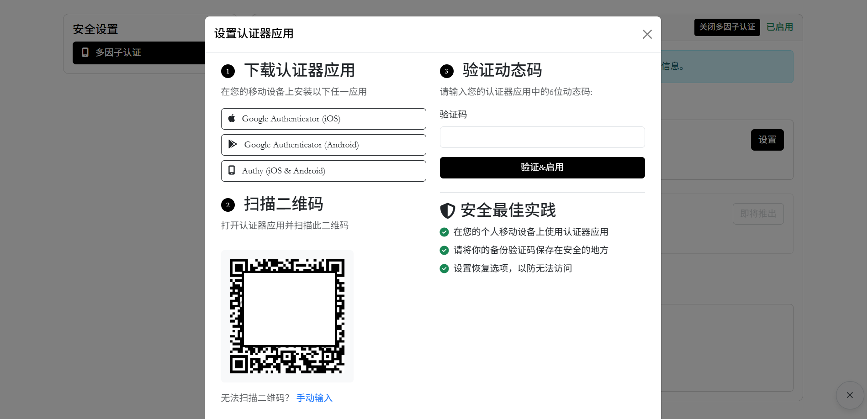
Task: Click 关闭多因子认证 button in background page
Action: [727, 27]
